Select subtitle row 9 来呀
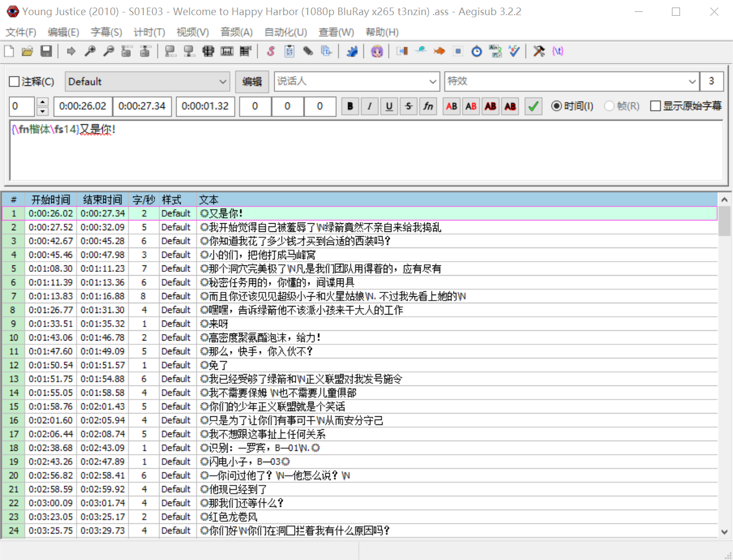 coord(359,324)
